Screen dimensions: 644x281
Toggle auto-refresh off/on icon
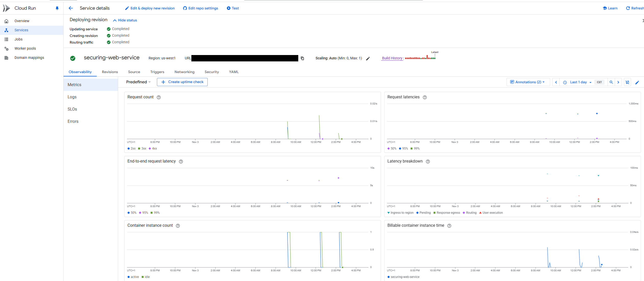(x=627, y=82)
